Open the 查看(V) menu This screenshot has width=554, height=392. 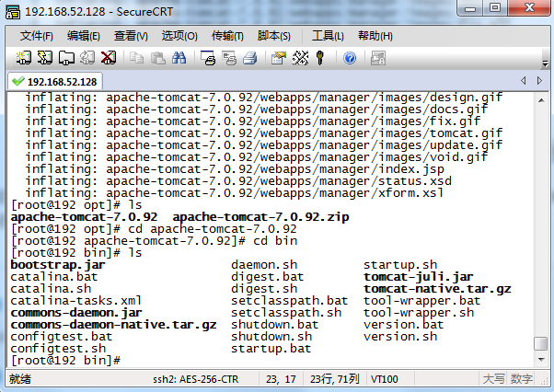131,36
